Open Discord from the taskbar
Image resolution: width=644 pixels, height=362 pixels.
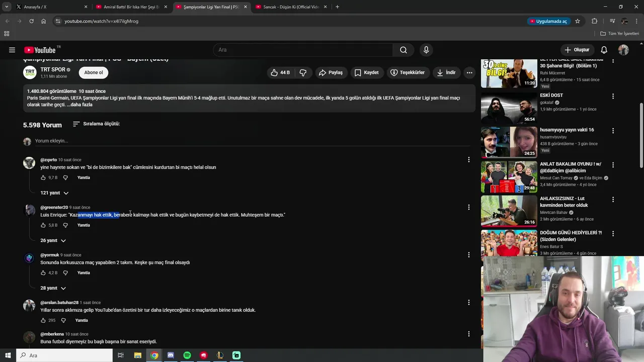(171, 355)
